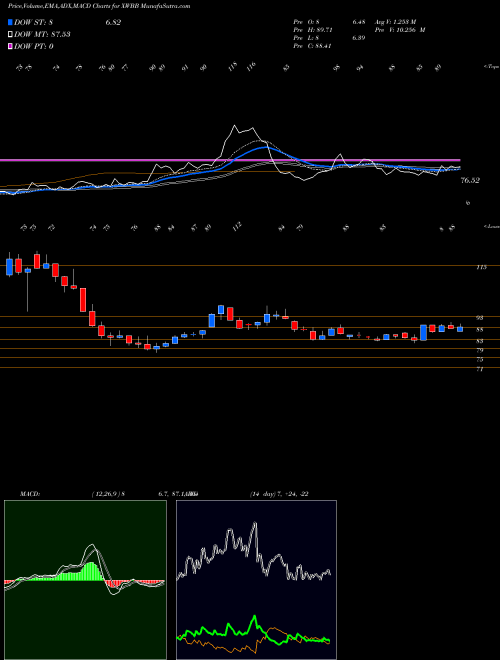The height and width of the screenshot is (660, 500).
Task: Open the dark blue ADX indicator panel
Action: click(256, 580)
